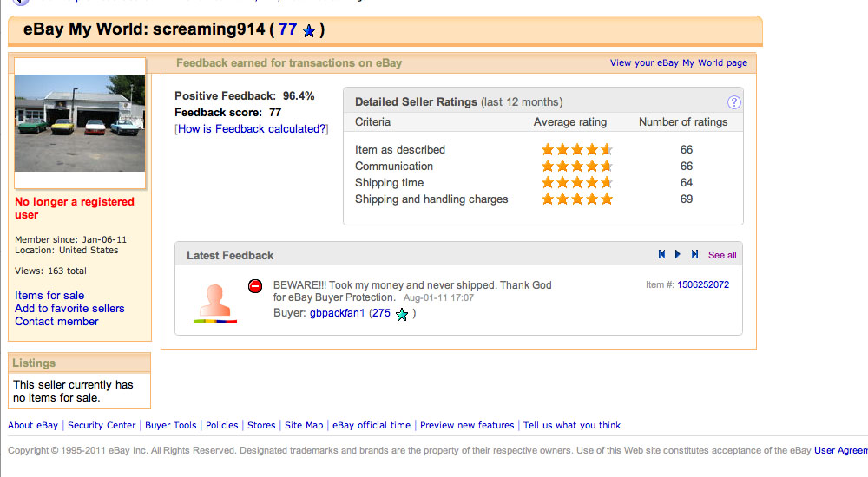Click Views: 163 total text

[x=50, y=271]
